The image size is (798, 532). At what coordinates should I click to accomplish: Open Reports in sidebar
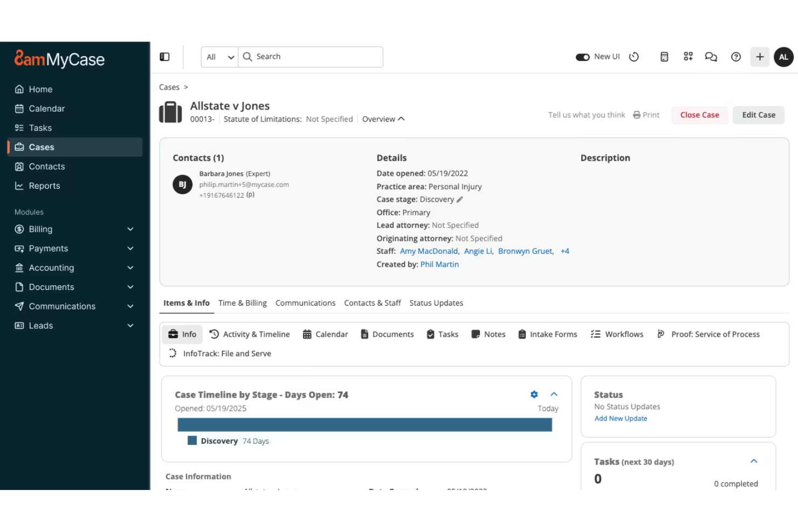[x=75, y=186]
